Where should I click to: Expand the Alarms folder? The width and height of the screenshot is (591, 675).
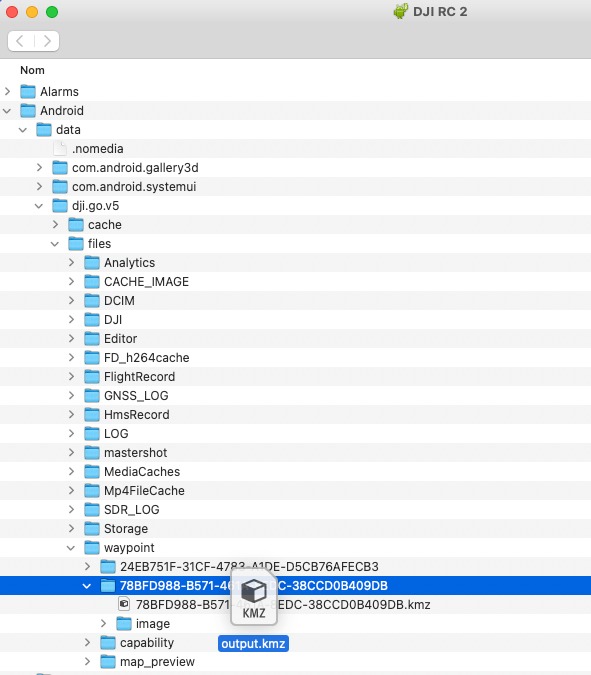(x=7, y=91)
